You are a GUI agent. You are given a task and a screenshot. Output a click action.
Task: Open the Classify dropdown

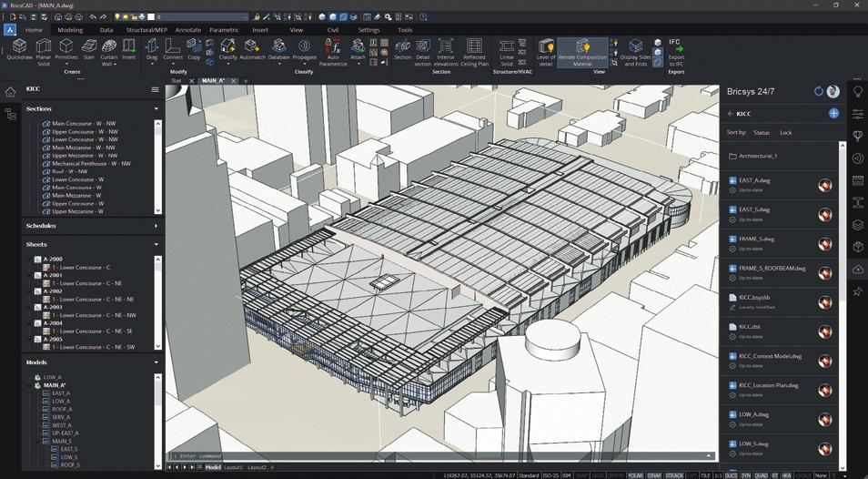(x=227, y=63)
